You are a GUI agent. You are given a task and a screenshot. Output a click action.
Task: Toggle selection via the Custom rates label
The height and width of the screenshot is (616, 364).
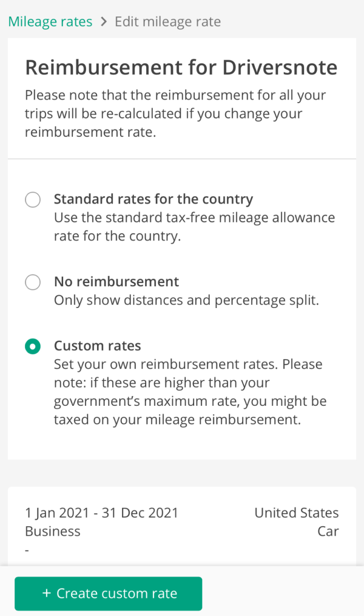click(97, 346)
